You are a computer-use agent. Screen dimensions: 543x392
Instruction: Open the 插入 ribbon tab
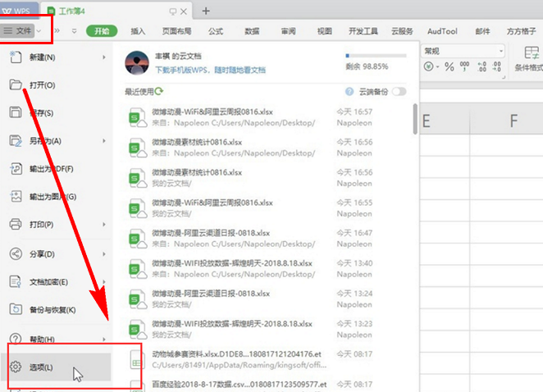click(138, 31)
